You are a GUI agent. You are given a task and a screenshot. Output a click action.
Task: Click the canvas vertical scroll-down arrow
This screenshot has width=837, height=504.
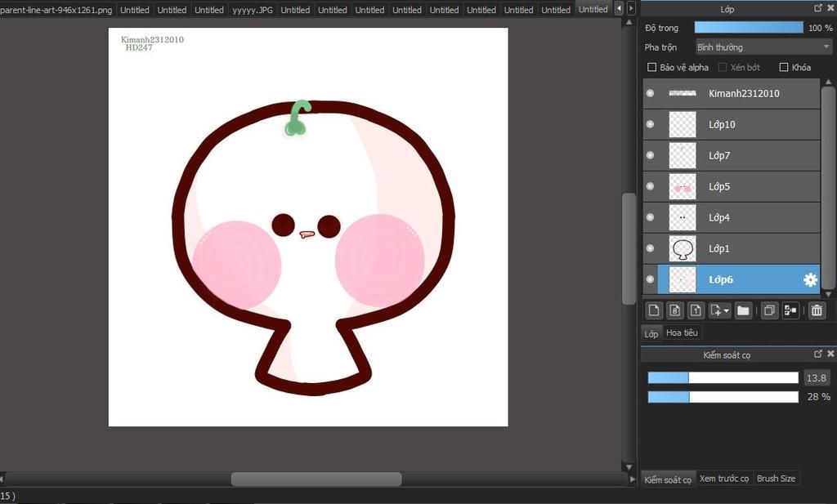pos(629,467)
